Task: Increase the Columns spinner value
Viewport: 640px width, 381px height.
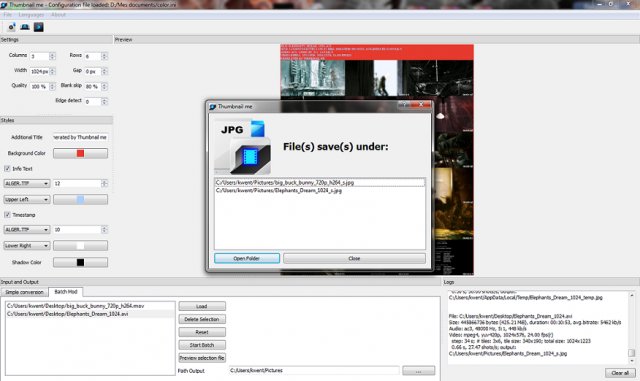Action: tap(52, 54)
